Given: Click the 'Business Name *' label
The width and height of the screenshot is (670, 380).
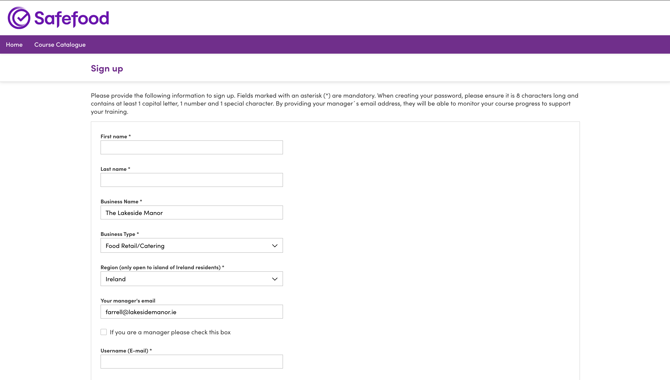Looking at the screenshot, I should pos(121,201).
